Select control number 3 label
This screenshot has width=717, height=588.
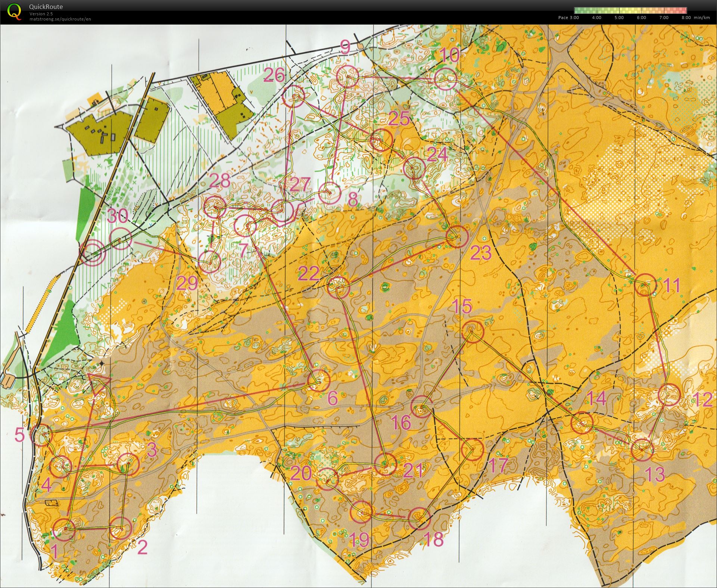tap(152, 450)
